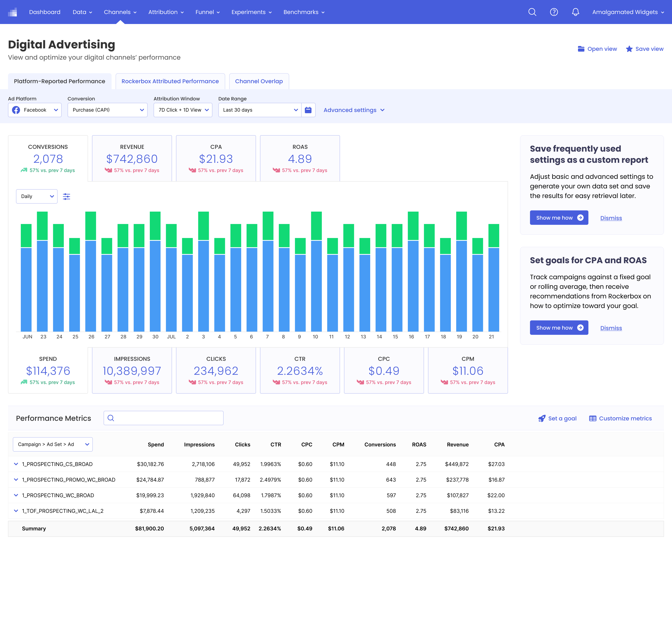Open the Attribution Window dropdown
Screen dimensions: 672x640
tap(183, 110)
